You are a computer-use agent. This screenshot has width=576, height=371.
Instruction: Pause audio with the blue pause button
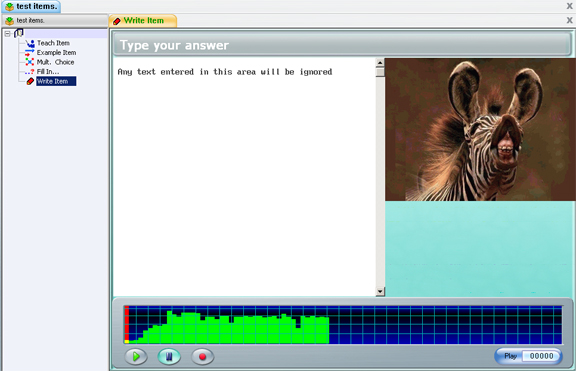tap(169, 357)
